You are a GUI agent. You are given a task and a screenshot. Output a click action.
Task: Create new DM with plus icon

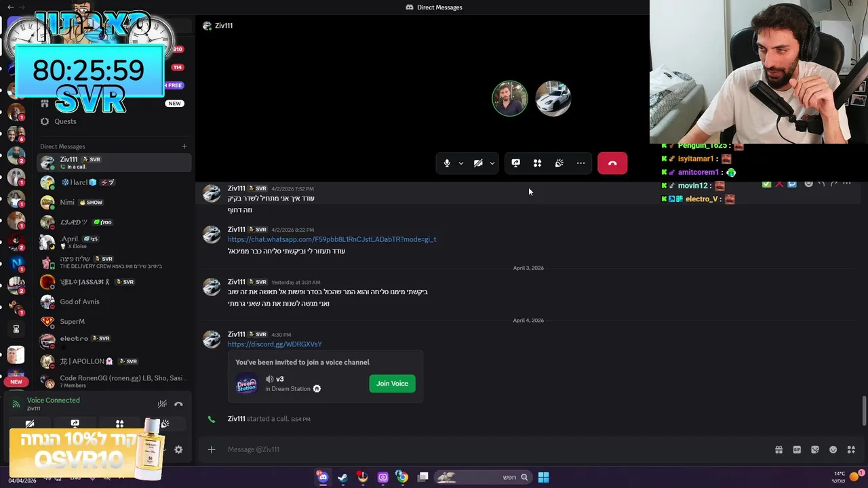pyautogui.click(x=184, y=146)
